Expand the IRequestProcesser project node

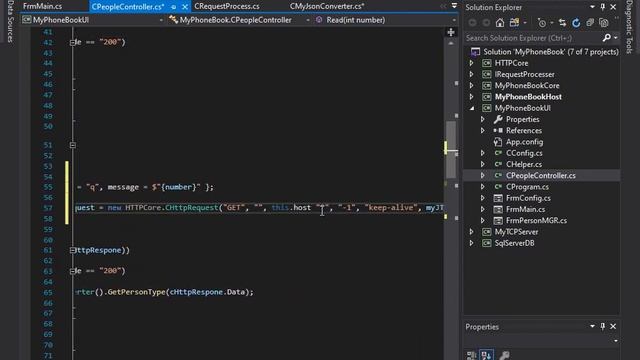pos(471,74)
